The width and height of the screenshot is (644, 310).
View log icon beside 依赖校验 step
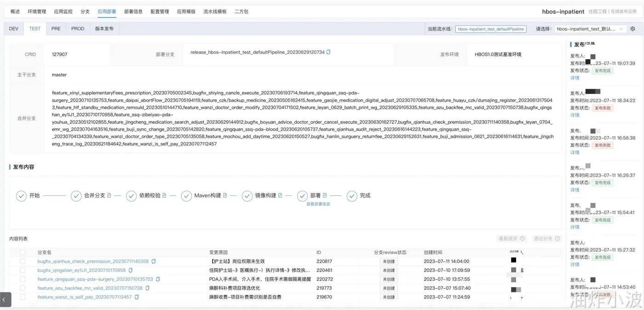click(164, 195)
